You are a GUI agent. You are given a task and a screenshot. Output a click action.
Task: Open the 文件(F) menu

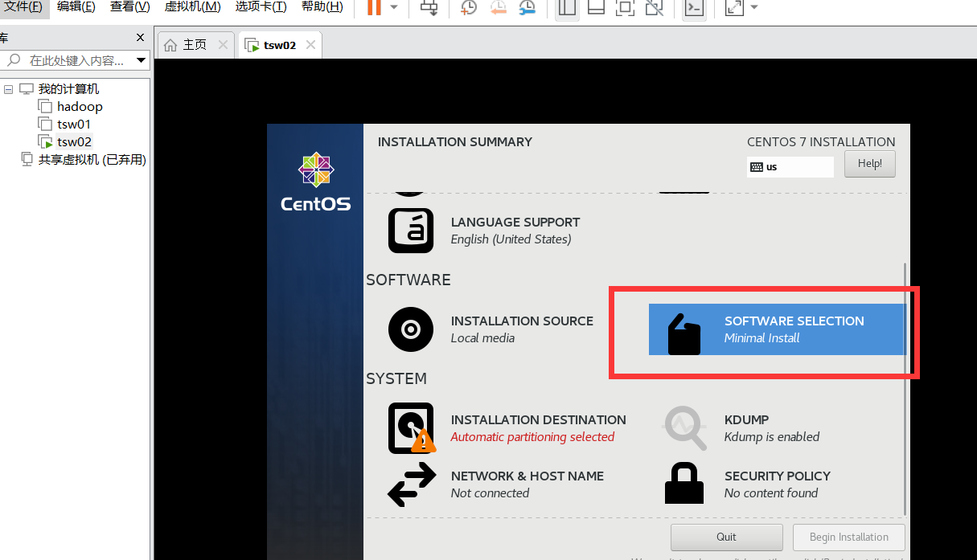[23, 6]
